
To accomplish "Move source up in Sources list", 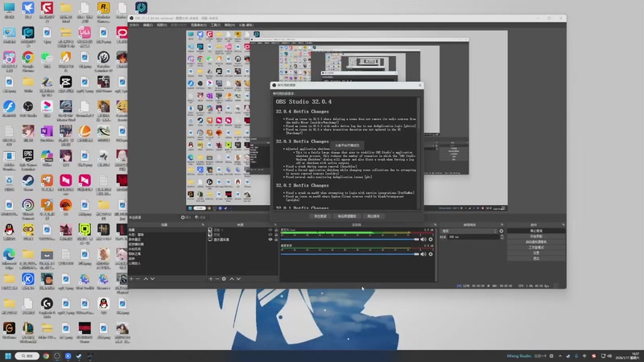I will tap(232, 278).
